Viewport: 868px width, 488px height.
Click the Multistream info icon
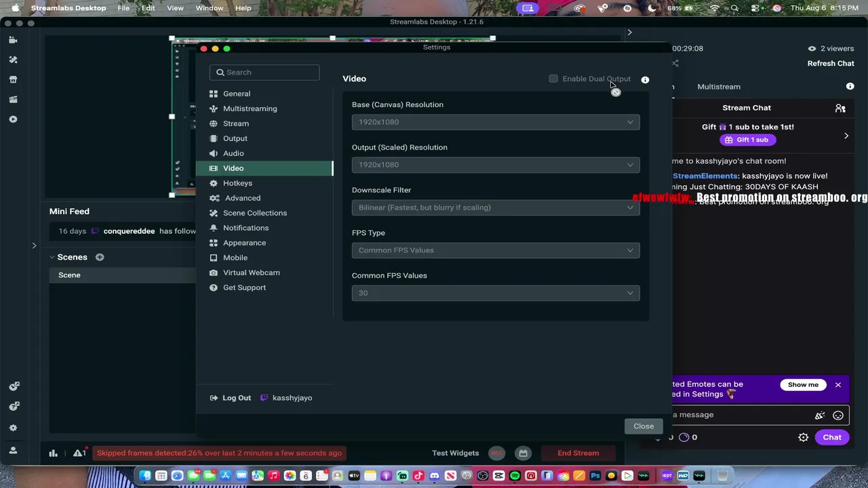click(x=850, y=86)
